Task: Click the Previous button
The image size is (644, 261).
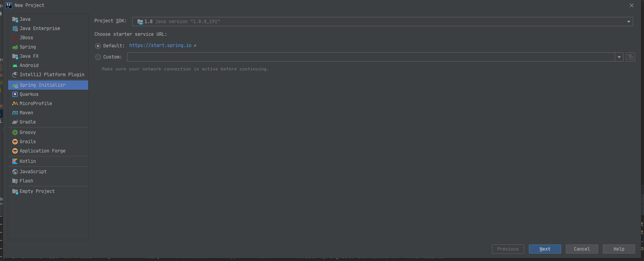Action: click(x=508, y=249)
